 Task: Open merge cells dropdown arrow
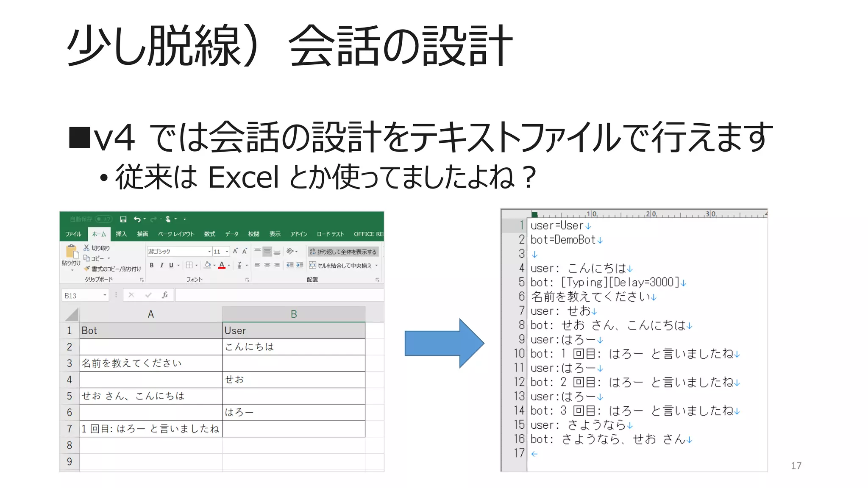[x=376, y=266]
